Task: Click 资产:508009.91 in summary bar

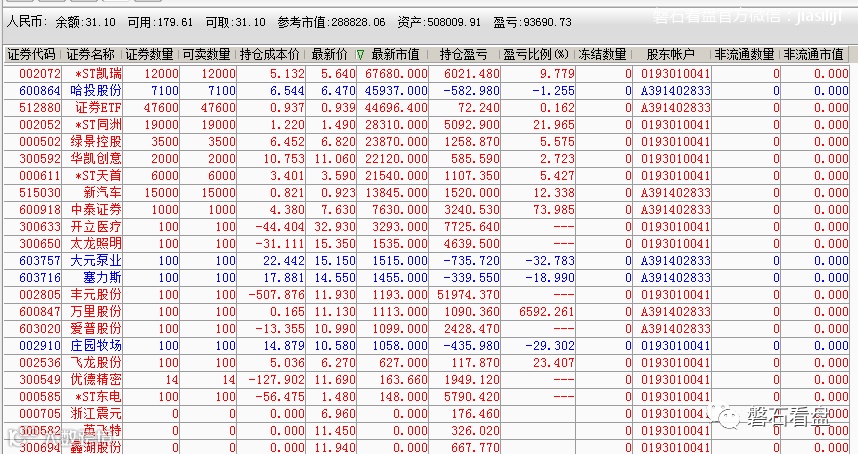Action: pyautogui.click(x=439, y=22)
